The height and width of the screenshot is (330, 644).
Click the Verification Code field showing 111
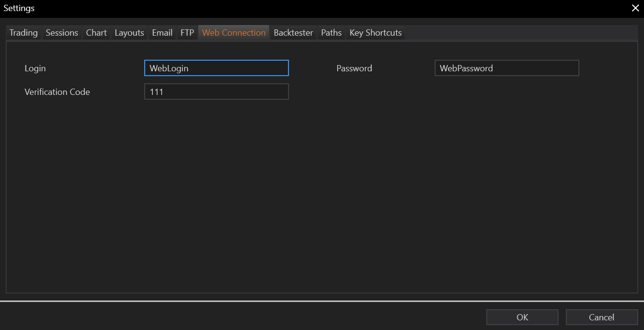click(216, 92)
